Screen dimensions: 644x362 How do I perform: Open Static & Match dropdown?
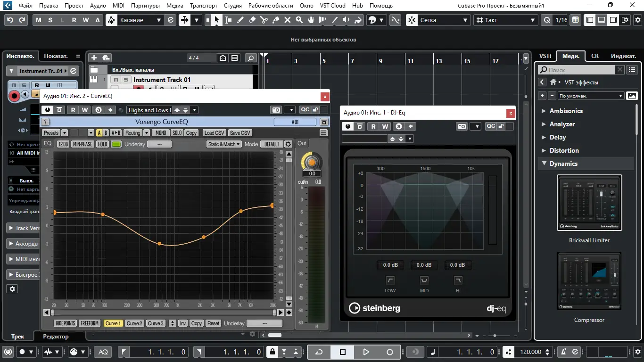pos(224,144)
